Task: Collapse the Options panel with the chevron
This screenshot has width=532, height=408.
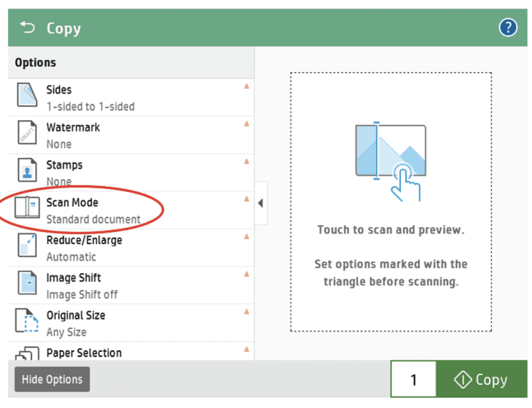Action: (260, 203)
